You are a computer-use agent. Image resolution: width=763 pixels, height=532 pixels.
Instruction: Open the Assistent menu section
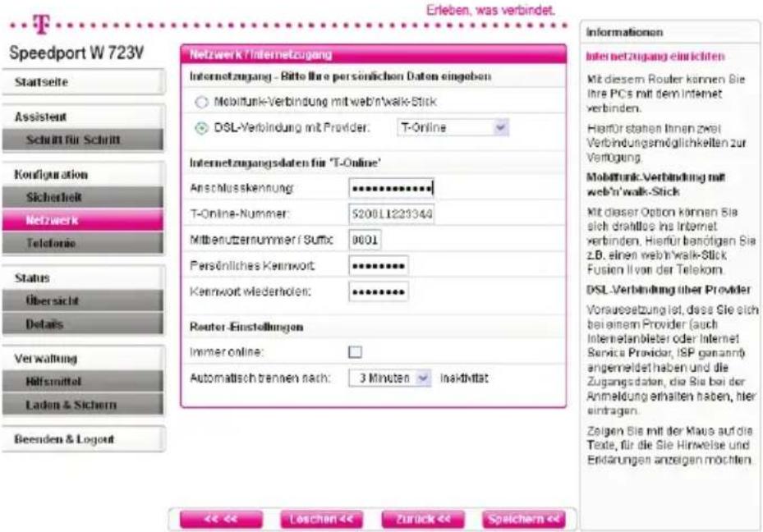click(x=83, y=117)
